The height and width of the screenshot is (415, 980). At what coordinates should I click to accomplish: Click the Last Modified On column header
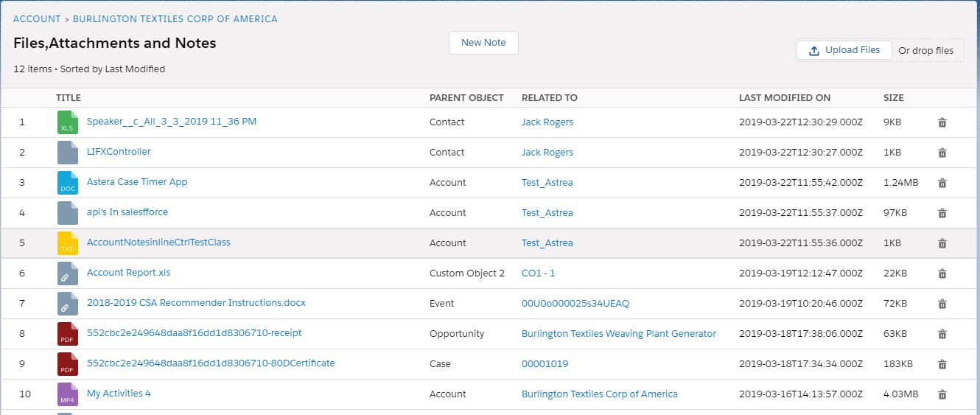click(784, 98)
